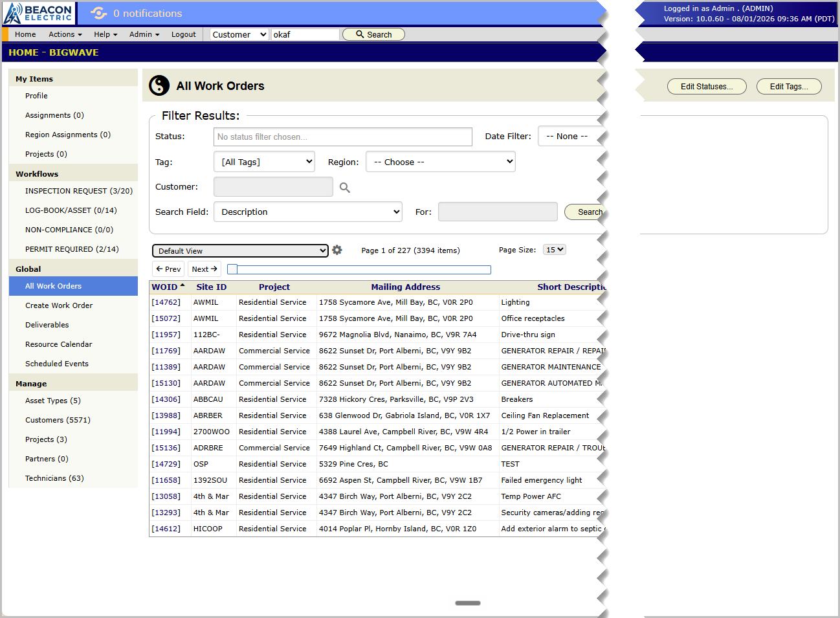Viewport: 840px width, 618px height.
Task: Open Partners (0)
Action: [47, 459]
